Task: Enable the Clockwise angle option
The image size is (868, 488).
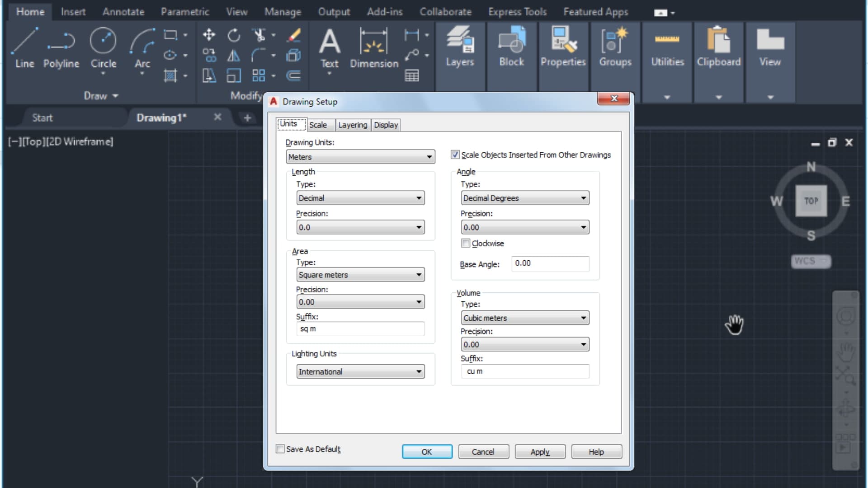Action: (466, 243)
